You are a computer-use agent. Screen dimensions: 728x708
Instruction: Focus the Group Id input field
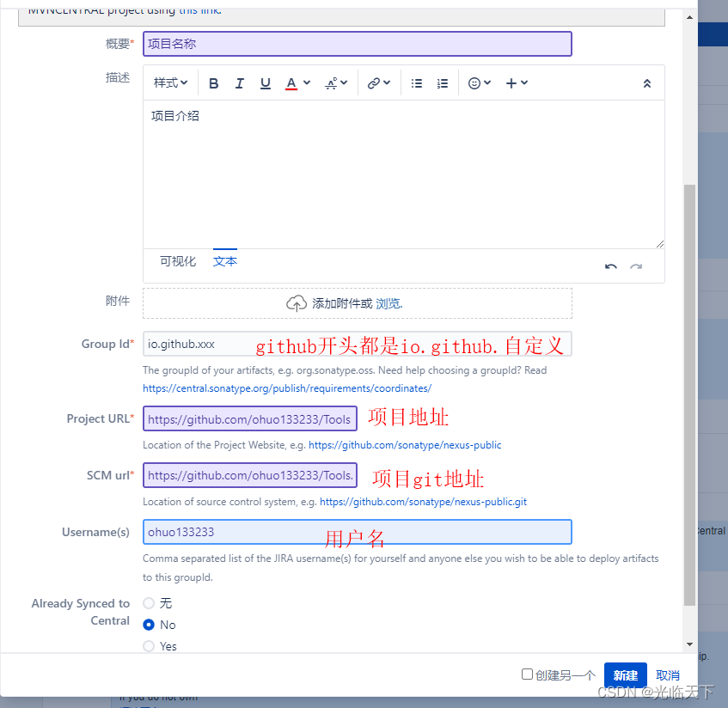pos(358,344)
